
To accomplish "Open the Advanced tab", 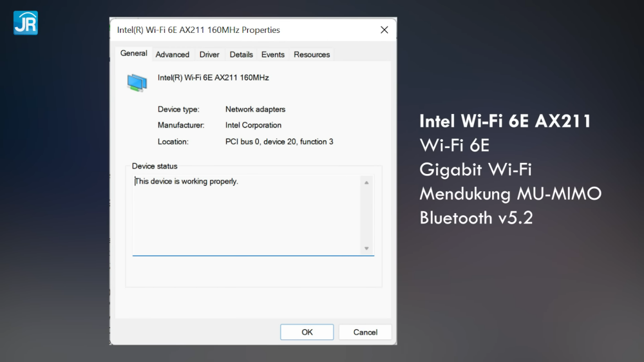I will (172, 55).
